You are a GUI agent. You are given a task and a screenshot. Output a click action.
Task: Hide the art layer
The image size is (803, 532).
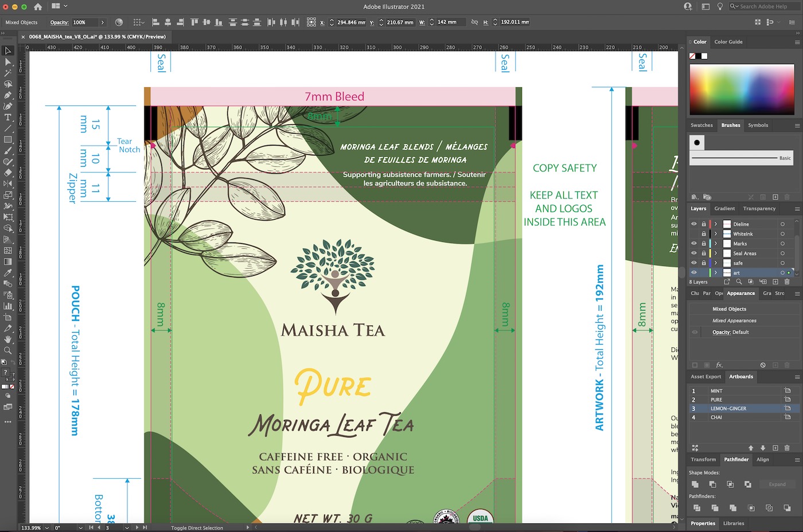click(x=694, y=273)
